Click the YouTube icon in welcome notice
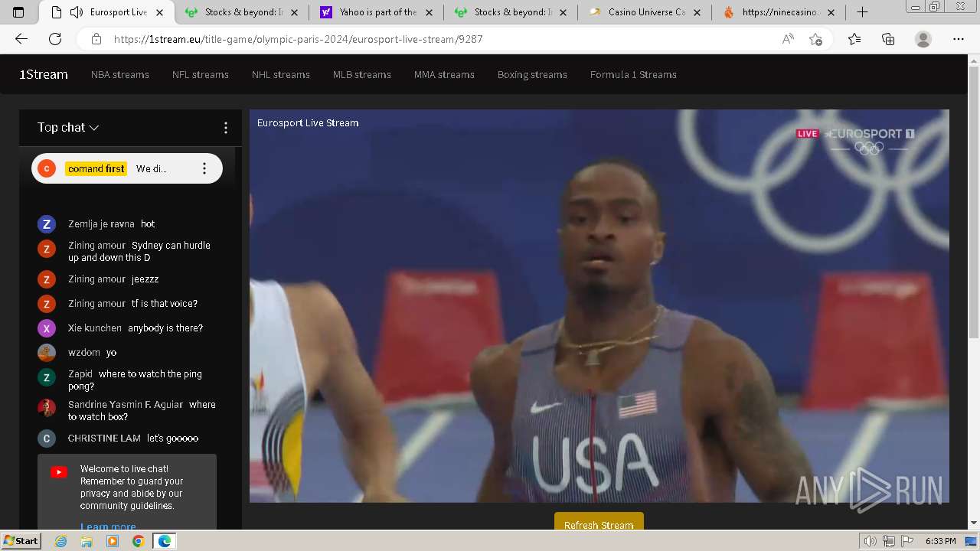 (59, 472)
